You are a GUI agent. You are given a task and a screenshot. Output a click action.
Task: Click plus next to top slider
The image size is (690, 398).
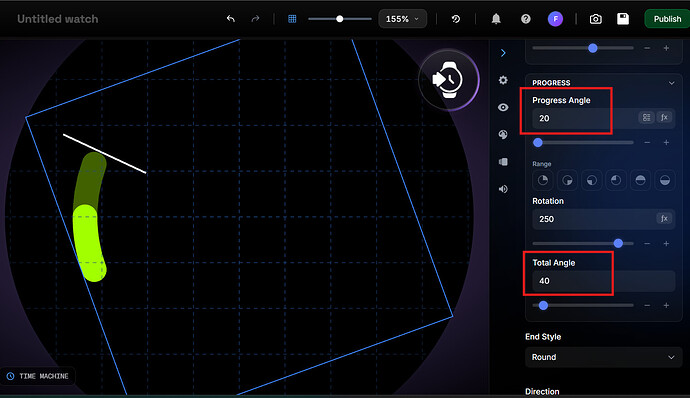(666, 48)
